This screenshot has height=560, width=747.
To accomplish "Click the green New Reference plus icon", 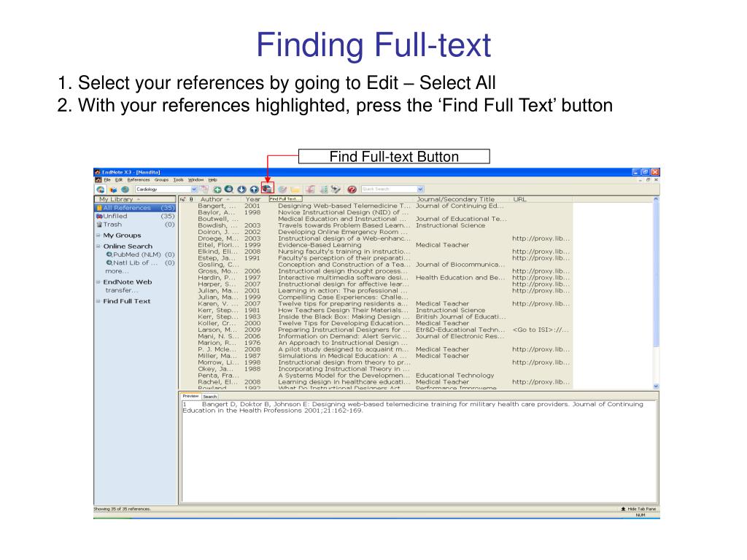I will [217, 190].
